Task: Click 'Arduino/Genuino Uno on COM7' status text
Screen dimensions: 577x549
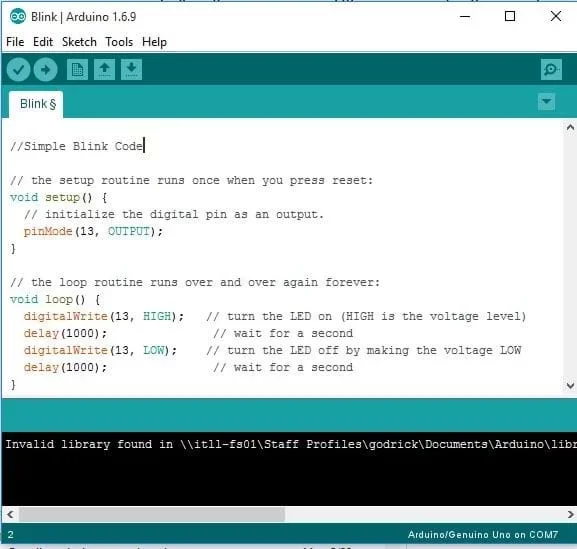Action: [x=483, y=535]
